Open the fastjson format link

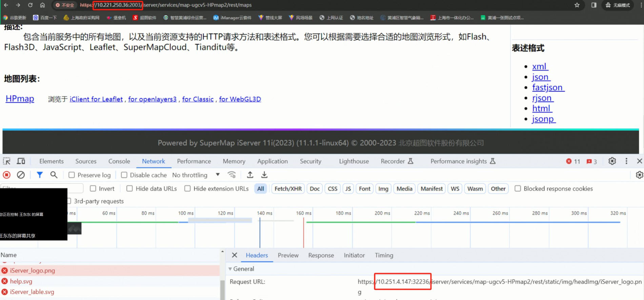click(548, 87)
